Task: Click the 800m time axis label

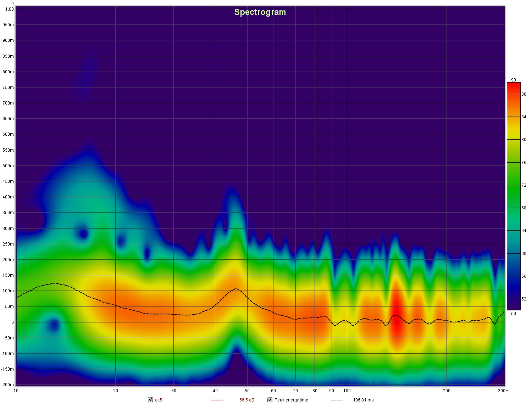Action: click(x=8, y=72)
